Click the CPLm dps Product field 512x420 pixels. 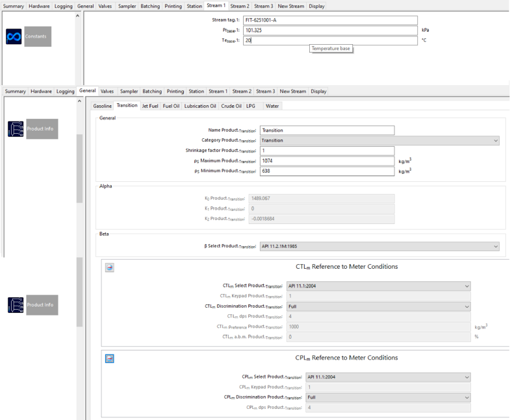click(x=389, y=408)
